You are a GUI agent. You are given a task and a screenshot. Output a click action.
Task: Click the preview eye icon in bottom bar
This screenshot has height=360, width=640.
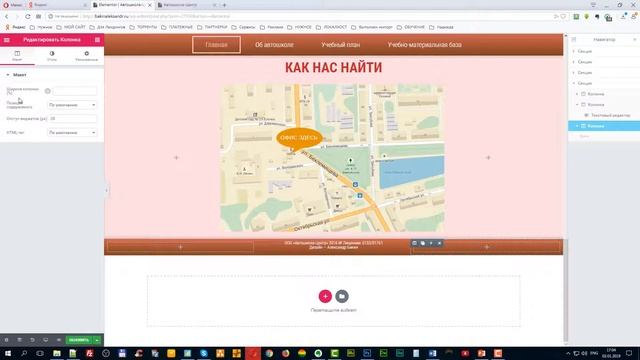tap(59, 340)
